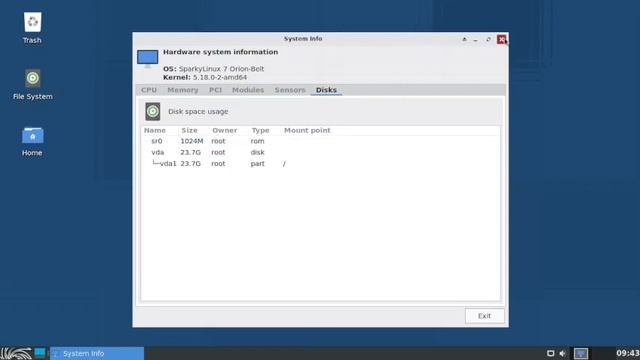Click the Sparky start menu logo

[x=16, y=353]
